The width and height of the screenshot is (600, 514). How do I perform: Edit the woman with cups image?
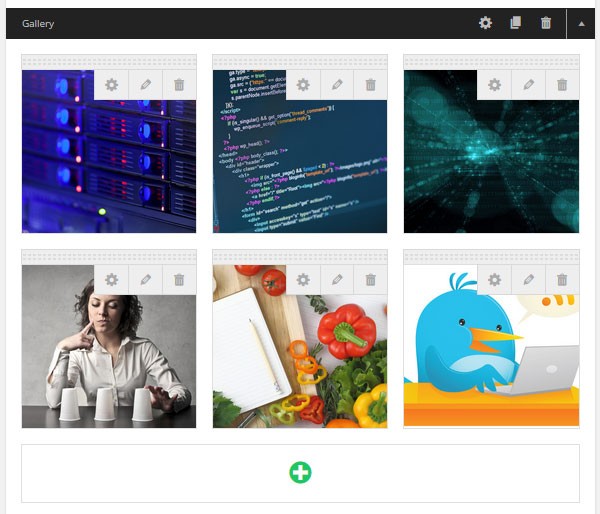[x=145, y=280]
